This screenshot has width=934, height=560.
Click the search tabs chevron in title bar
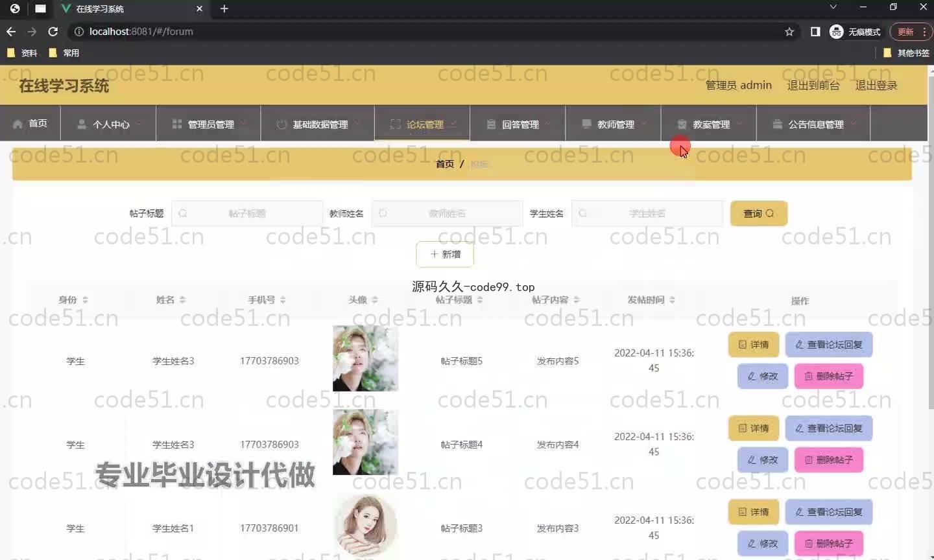[833, 7]
